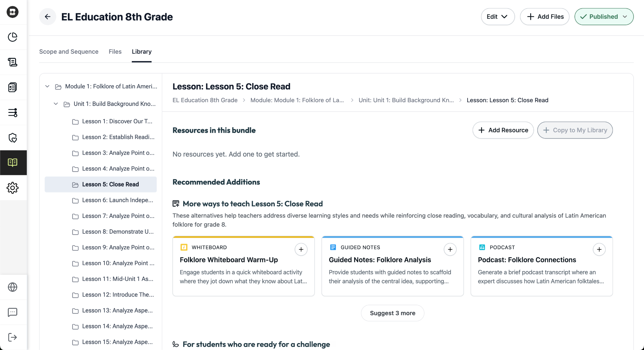Screen dimensions: 644x350
Task: Open the Unit 1 breadcrumb link
Action: pos(406,100)
